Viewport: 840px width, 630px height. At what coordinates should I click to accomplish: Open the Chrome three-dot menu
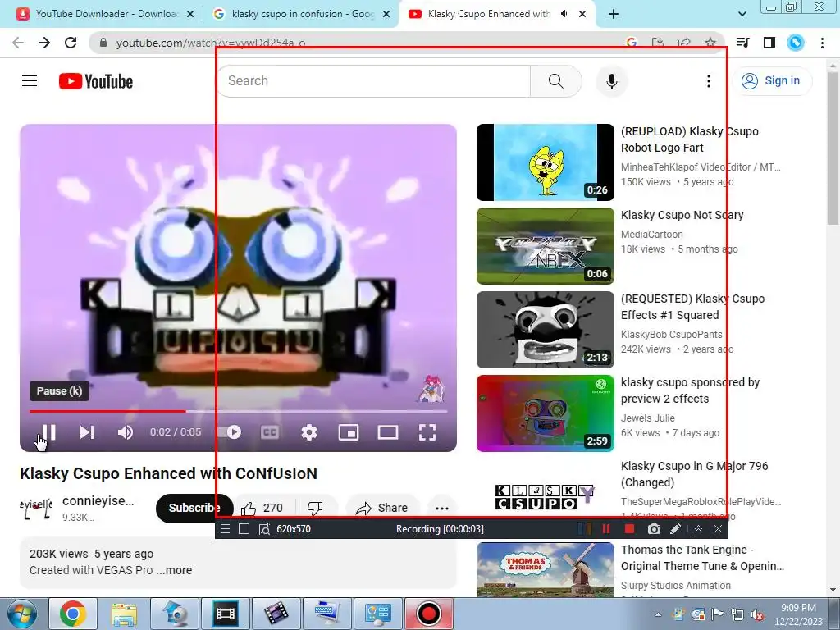click(822, 43)
